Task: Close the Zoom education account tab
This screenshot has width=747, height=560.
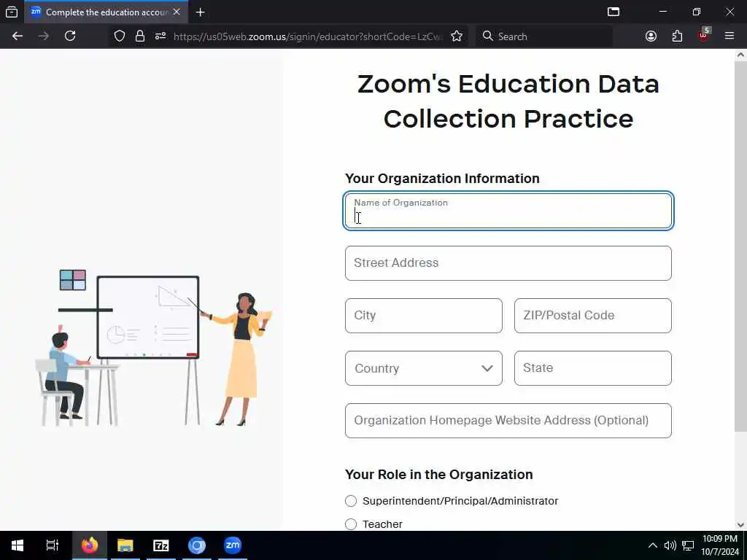Action: tap(177, 12)
